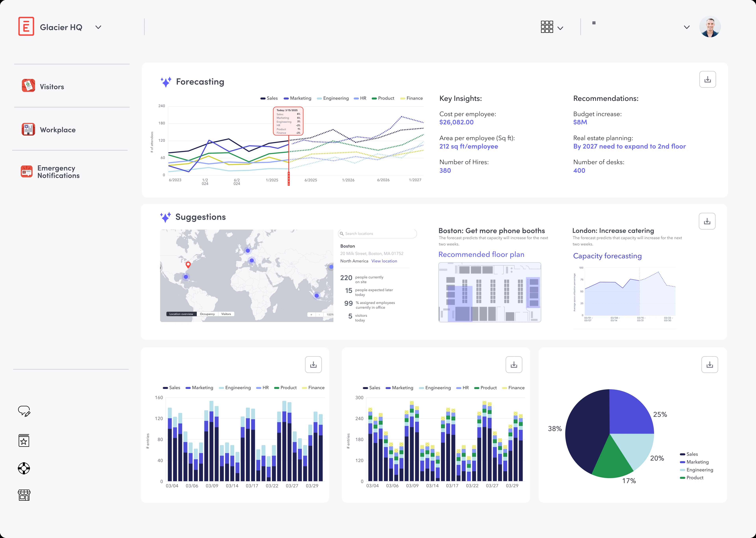
Task: Click the feedback chat-pencil icon
Action: click(24, 411)
